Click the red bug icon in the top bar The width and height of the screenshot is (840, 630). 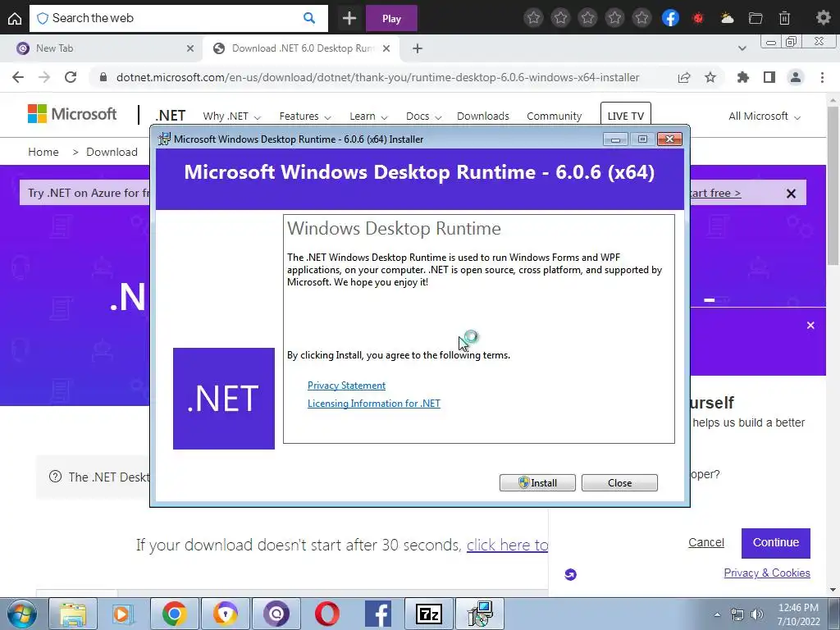coord(698,18)
